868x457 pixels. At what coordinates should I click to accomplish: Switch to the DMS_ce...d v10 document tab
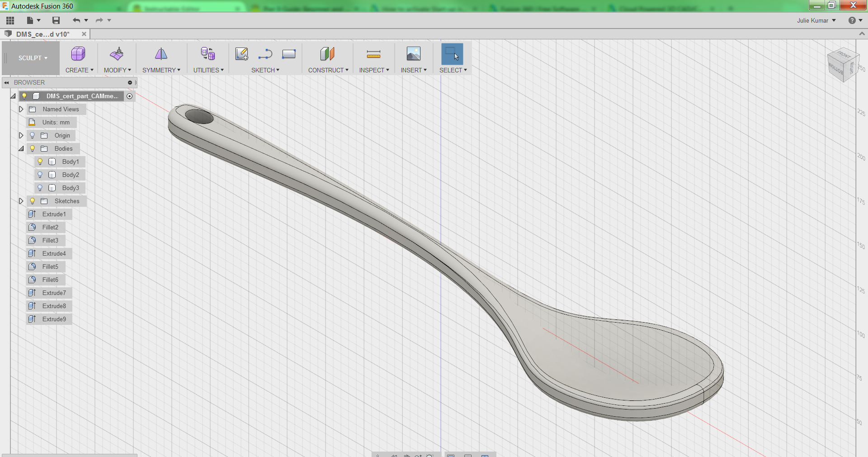pos(42,34)
